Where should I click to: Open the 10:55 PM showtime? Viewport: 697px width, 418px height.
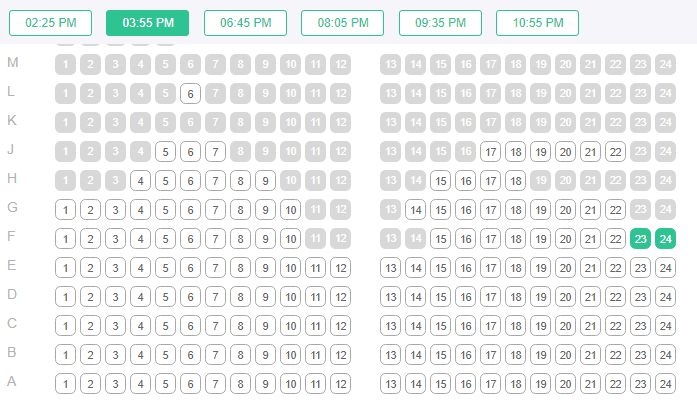[537, 22]
